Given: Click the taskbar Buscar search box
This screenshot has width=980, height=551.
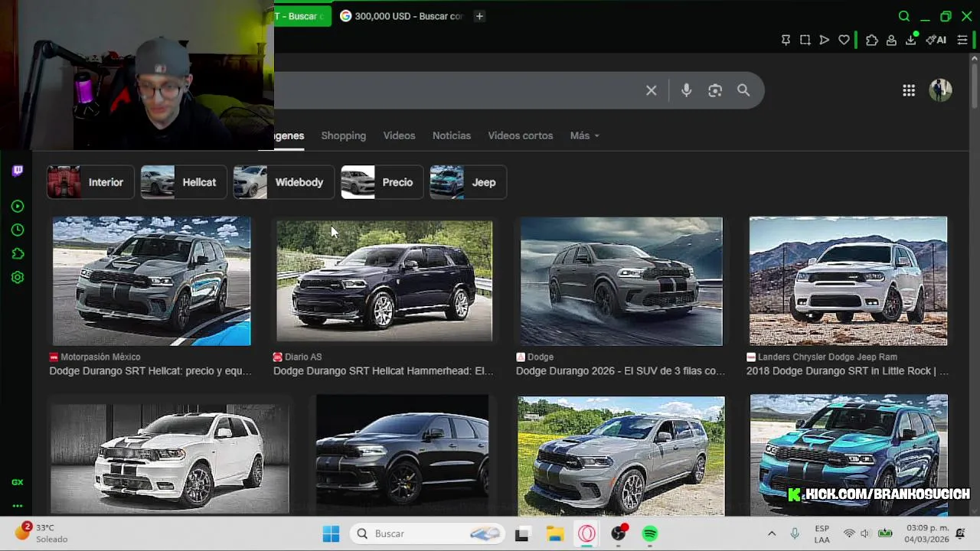Looking at the screenshot, I should [x=428, y=533].
